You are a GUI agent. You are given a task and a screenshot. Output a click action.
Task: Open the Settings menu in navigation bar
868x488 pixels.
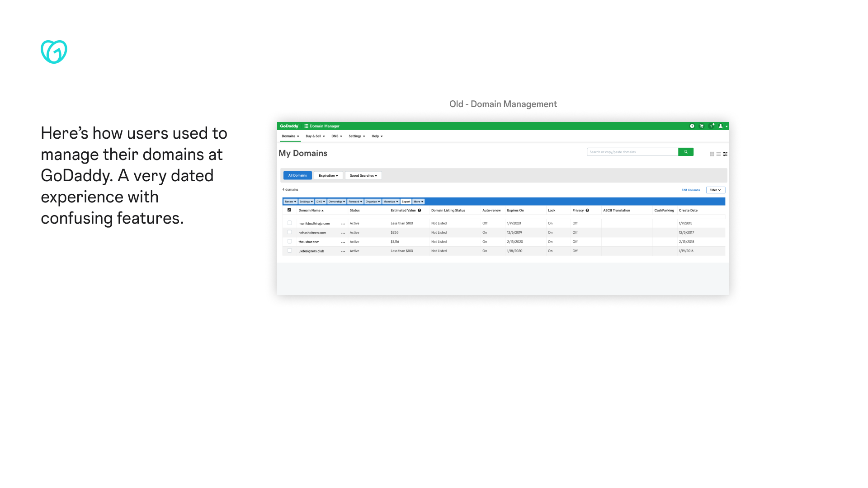pos(357,136)
